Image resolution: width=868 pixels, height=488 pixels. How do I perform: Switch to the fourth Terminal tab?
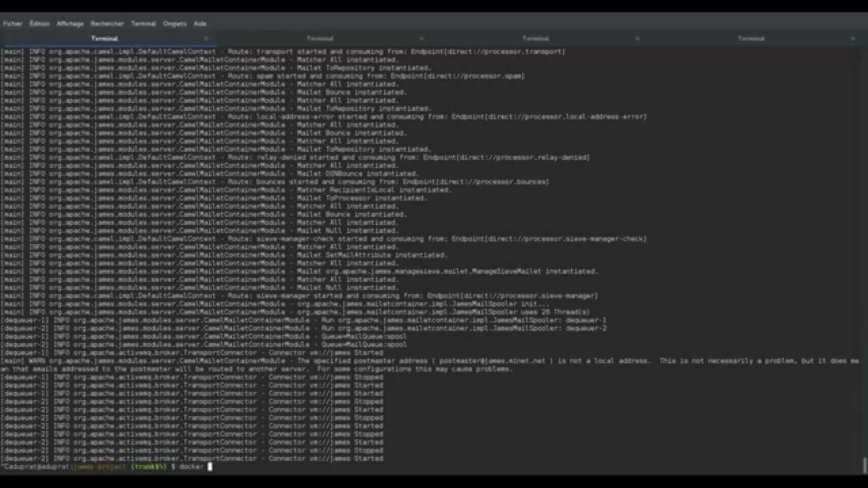[x=751, y=39]
